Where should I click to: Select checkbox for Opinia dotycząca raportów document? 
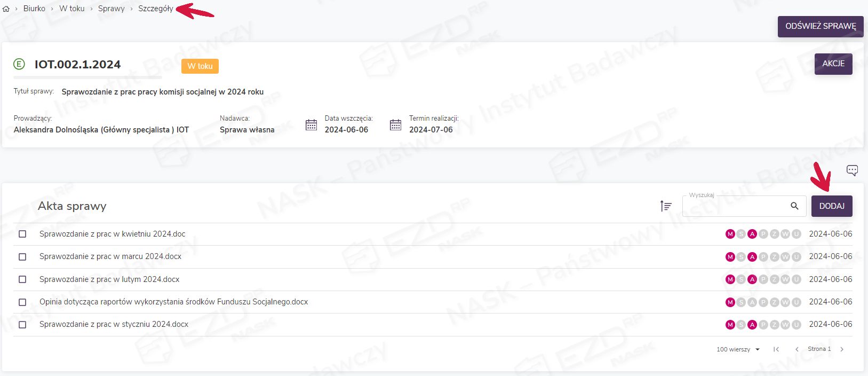click(x=22, y=302)
